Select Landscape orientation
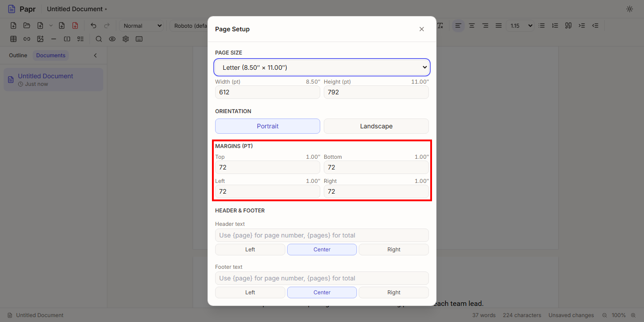Screen dimensions: 644x322 point(376,126)
